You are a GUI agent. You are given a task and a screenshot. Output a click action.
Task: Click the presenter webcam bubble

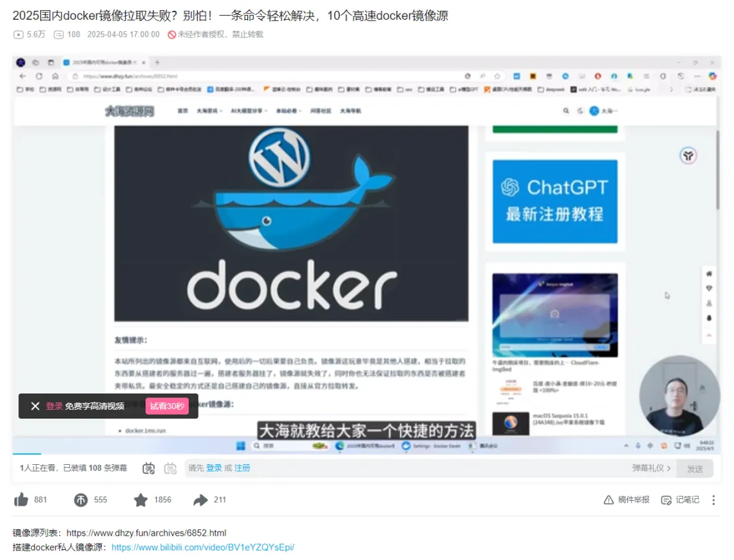(679, 396)
